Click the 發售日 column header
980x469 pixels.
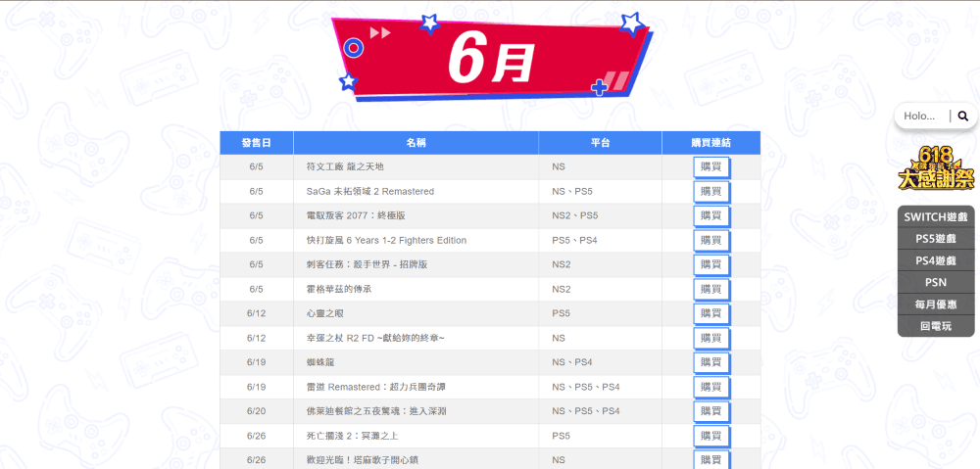(256, 143)
